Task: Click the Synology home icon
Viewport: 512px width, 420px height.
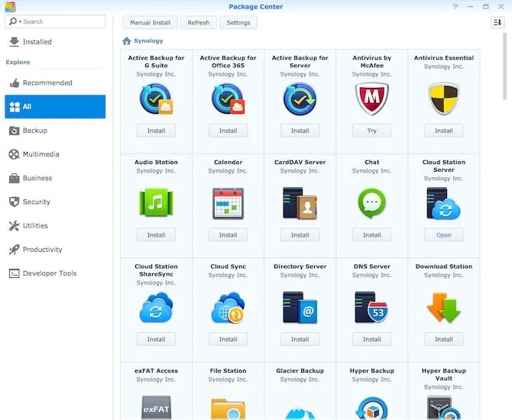Action: point(127,40)
